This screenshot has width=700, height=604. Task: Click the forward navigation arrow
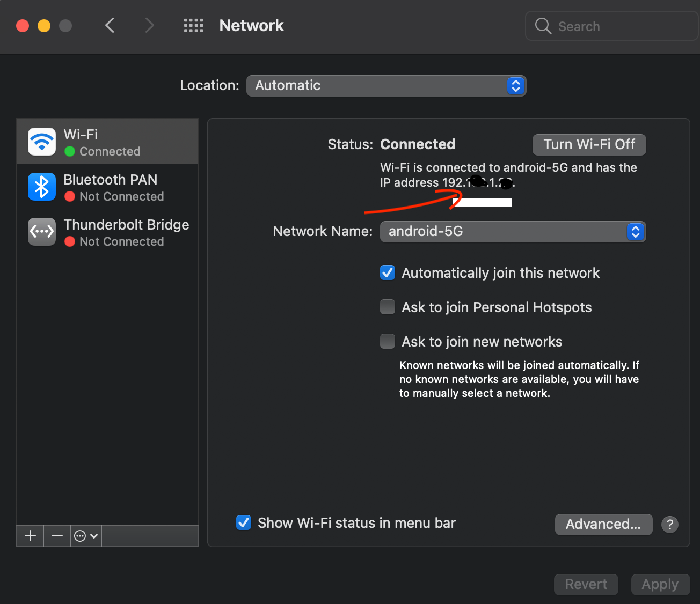(149, 25)
